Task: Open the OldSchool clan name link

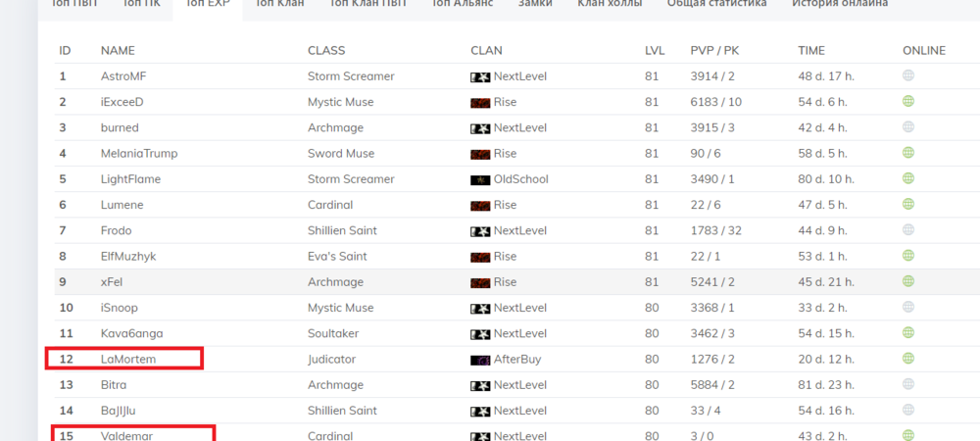Action: click(520, 179)
